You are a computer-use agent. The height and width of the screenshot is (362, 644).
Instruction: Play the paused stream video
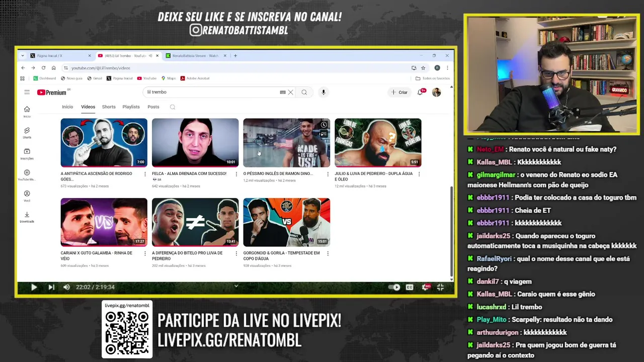34,287
